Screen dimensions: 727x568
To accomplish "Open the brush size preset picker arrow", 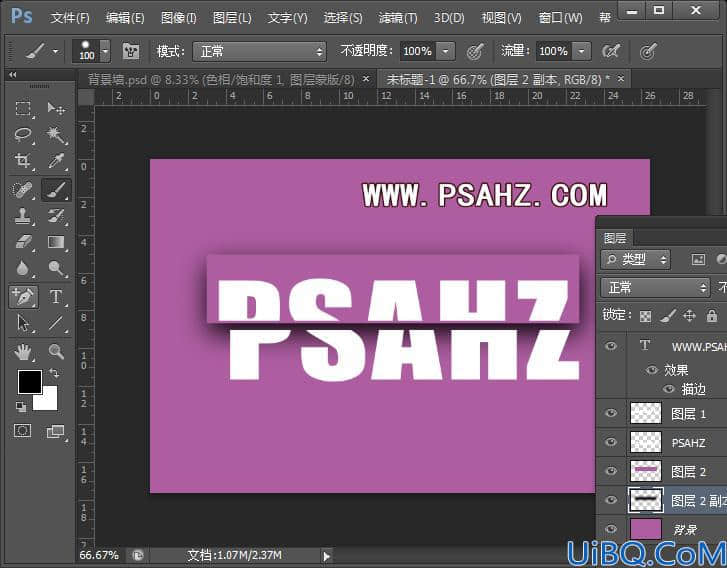I will pos(105,51).
